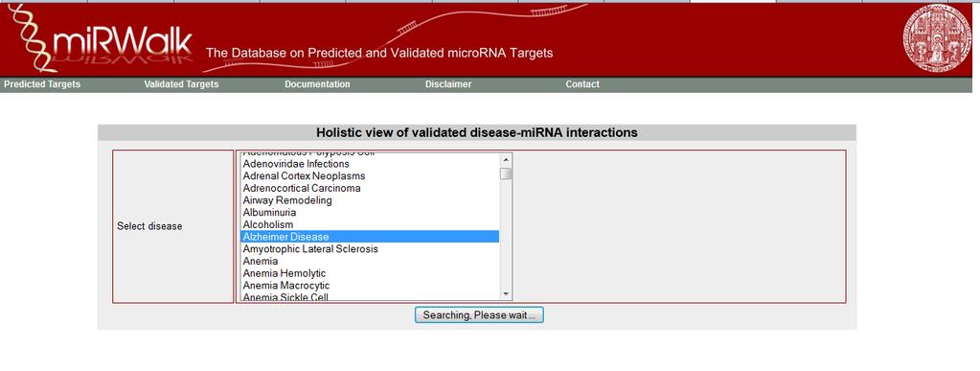The height and width of the screenshot is (371, 980).
Task: Choose Airway Remodeling from list
Action: [x=370, y=200]
